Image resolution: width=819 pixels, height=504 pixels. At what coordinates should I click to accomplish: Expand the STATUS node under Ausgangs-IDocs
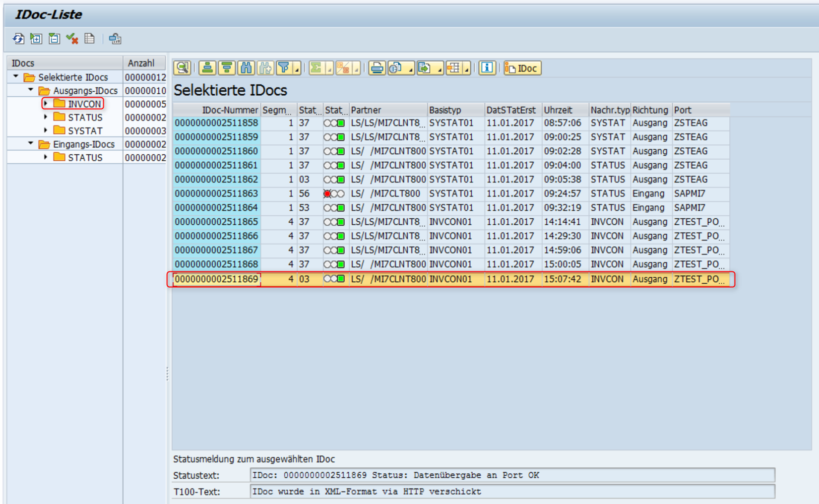[x=46, y=117]
